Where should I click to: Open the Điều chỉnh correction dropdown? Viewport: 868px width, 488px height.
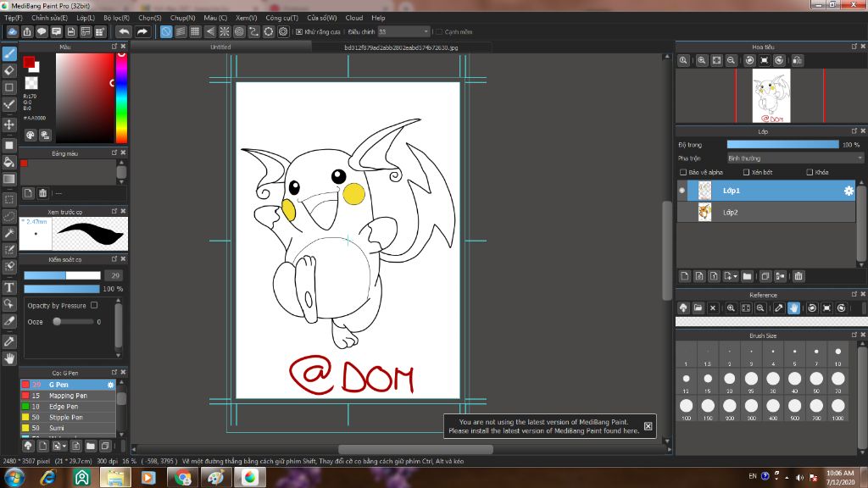403,32
